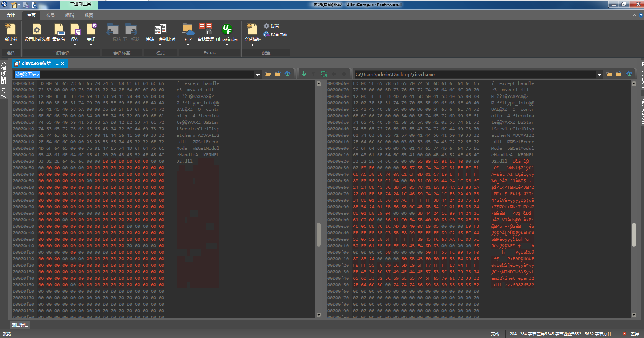Click the 保存 save icon
Screen dimensions: 644x338
click(75, 29)
